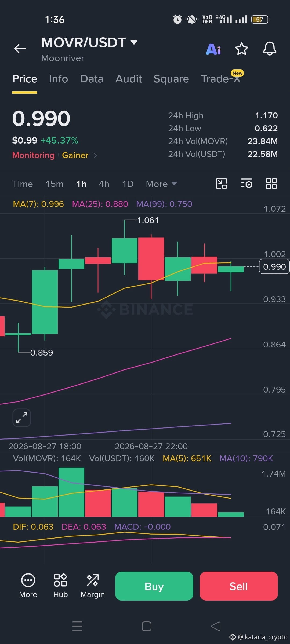Tap the +45.37% change text
The image size is (290, 644).
59,140
